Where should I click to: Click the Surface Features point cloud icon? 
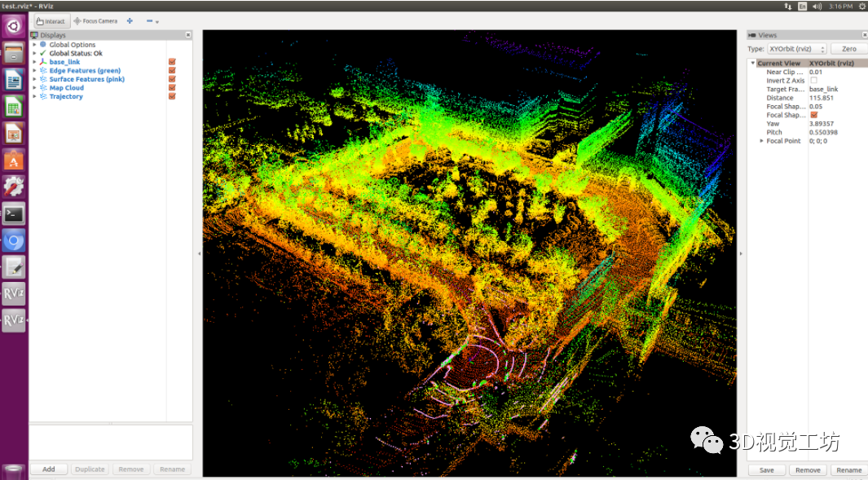43,79
